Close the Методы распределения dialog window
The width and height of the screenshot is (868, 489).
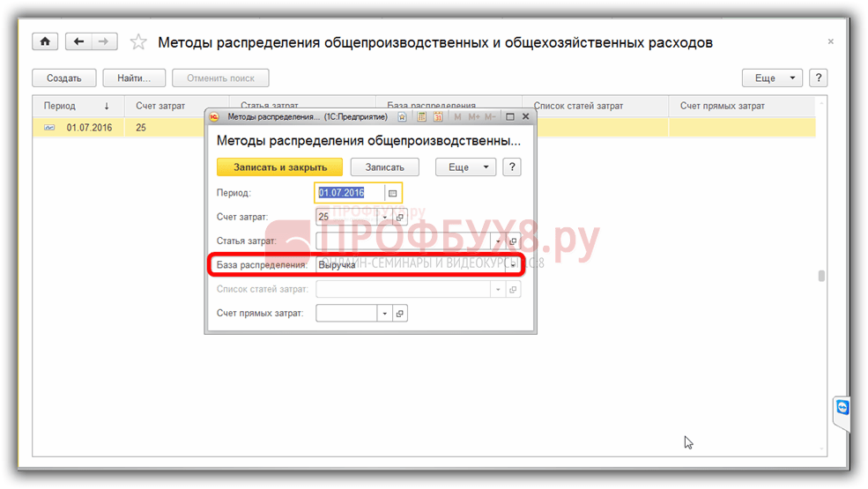coord(526,117)
